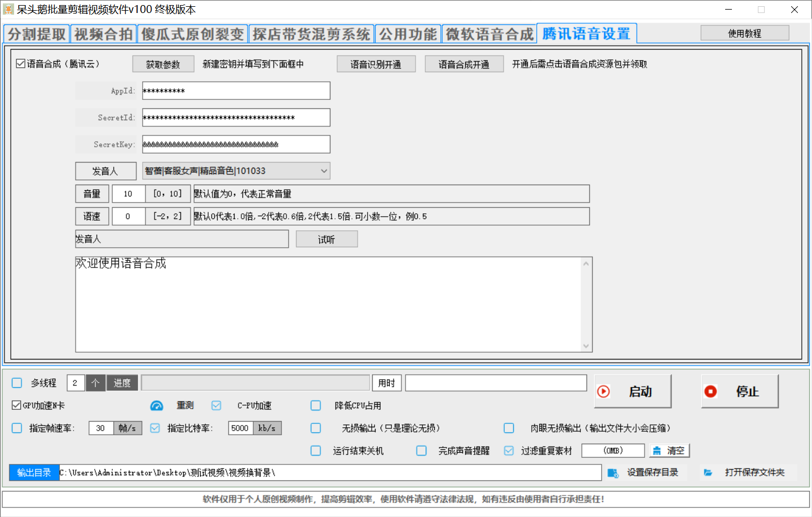Click the 启动 start button
812x517 pixels.
click(633, 391)
